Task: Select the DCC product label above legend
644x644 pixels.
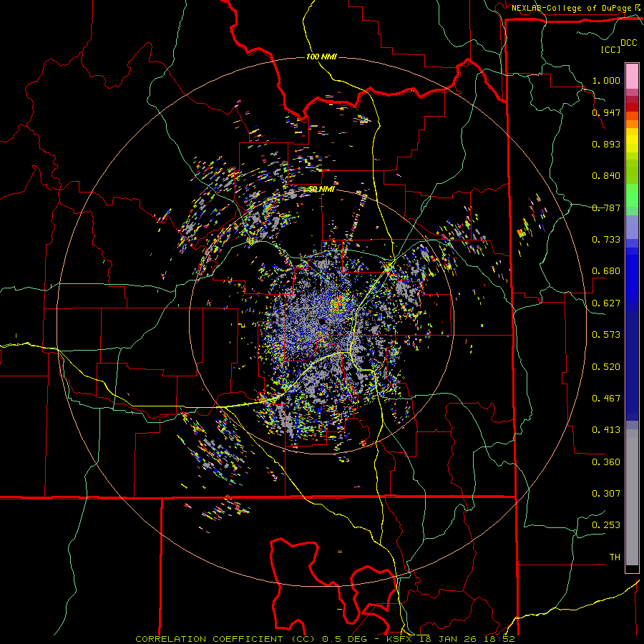Action: point(628,43)
